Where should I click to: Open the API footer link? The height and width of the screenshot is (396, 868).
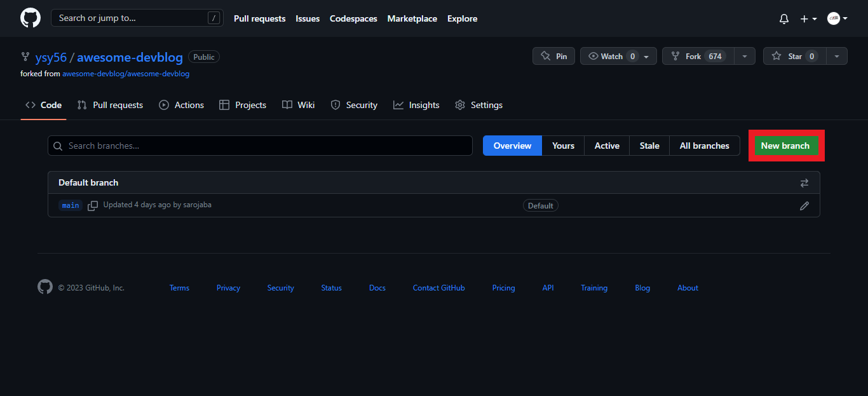tap(548, 288)
